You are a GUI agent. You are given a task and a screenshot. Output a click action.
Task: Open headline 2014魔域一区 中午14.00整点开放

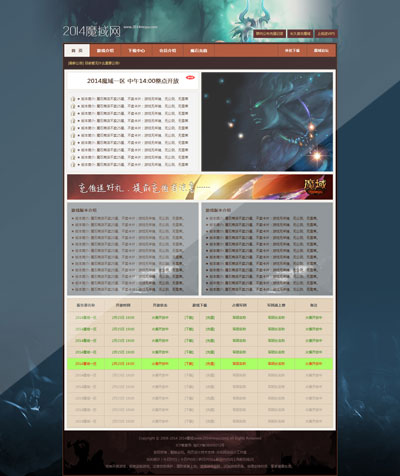[x=133, y=81]
